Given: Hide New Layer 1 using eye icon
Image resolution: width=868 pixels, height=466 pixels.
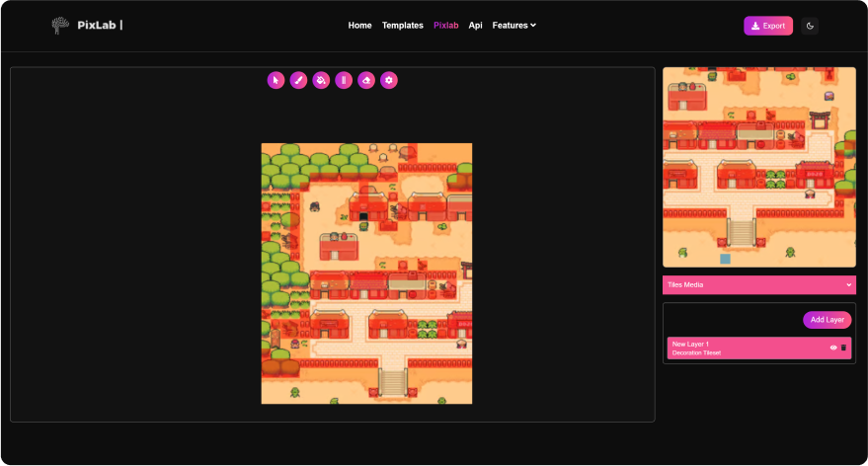Looking at the screenshot, I should coord(832,348).
